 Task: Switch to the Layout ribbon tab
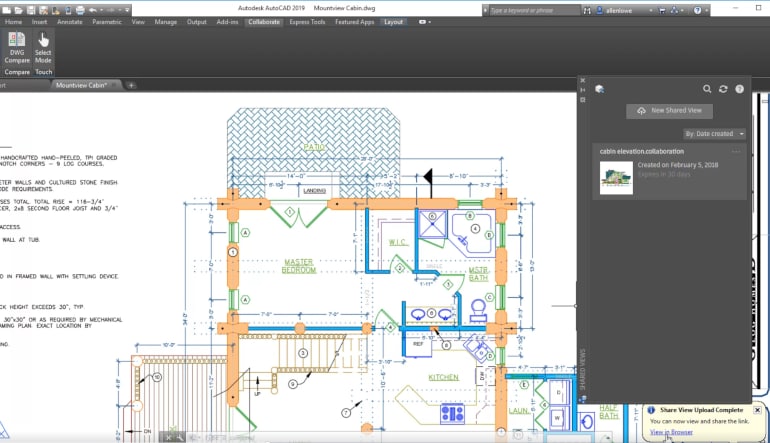coord(393,22)
